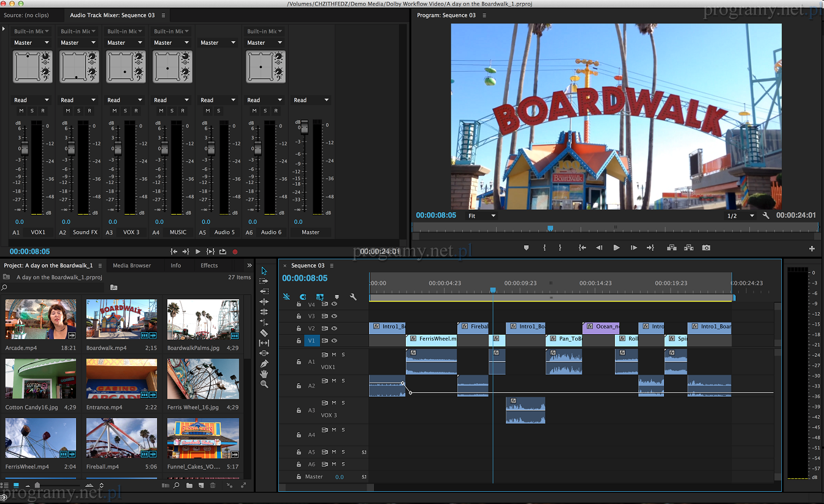Viewport: 824px width, 504px height.
Task: Open the Effects tab
Action: [x=209, y=265]
